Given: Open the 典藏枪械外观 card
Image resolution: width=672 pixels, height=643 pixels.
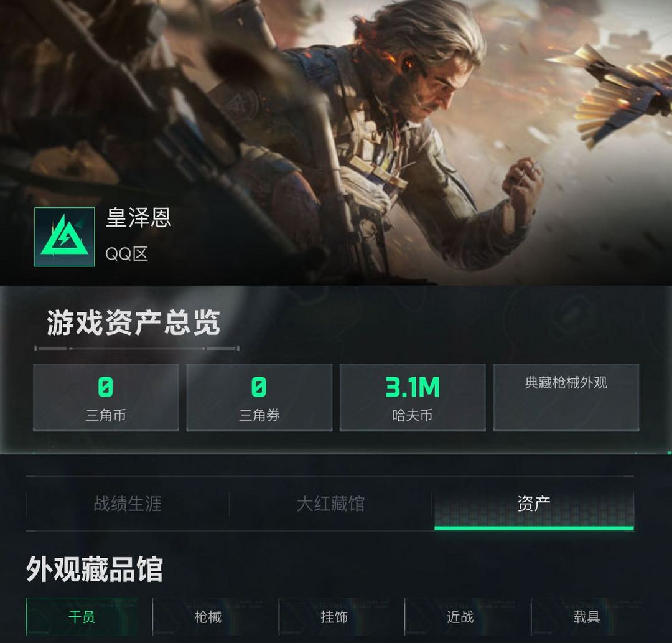Looking at the screenshot, I should (566, 397).
